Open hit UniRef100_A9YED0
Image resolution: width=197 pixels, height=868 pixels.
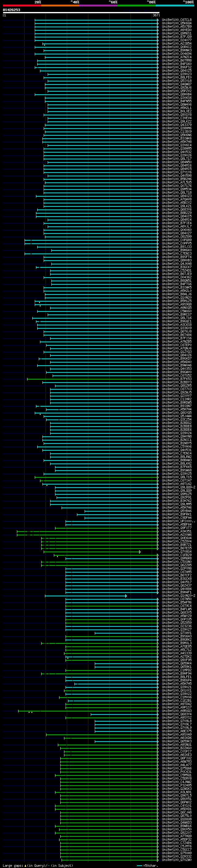(177, 30)
